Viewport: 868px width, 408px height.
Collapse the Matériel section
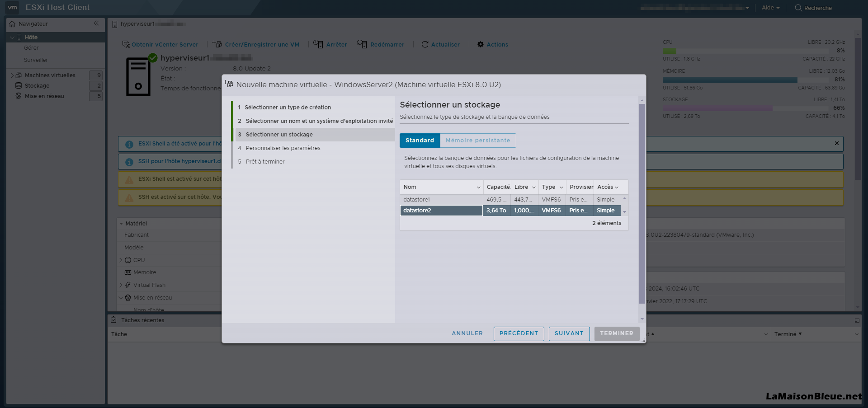(121, 224)
